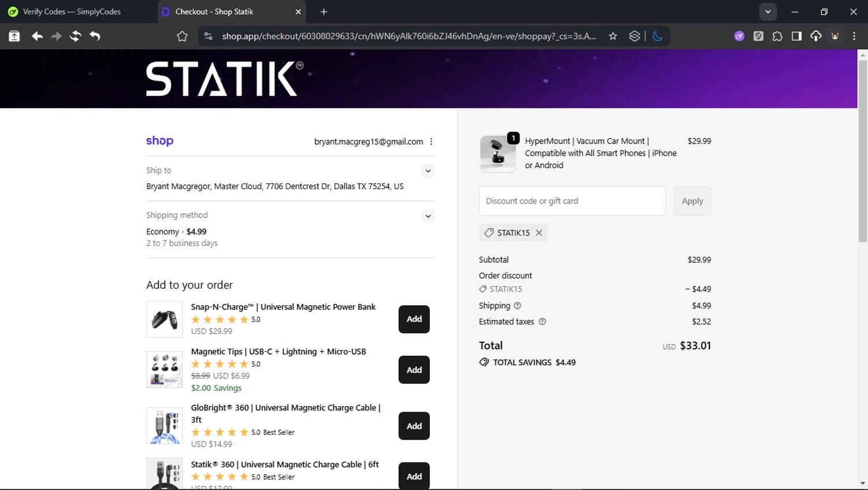
Task: Show estimated taxes help icon
Action: pyautogui.click(x=542, y=322)
